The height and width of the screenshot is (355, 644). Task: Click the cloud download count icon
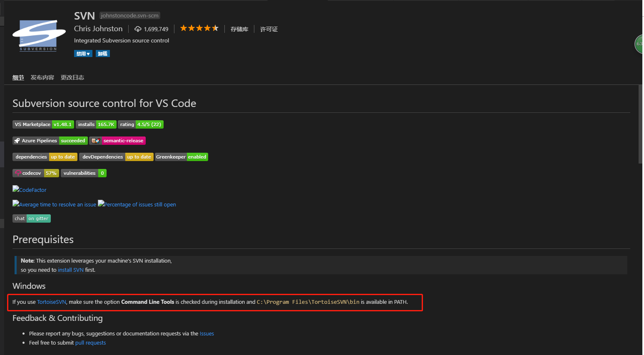coord(138,29)
